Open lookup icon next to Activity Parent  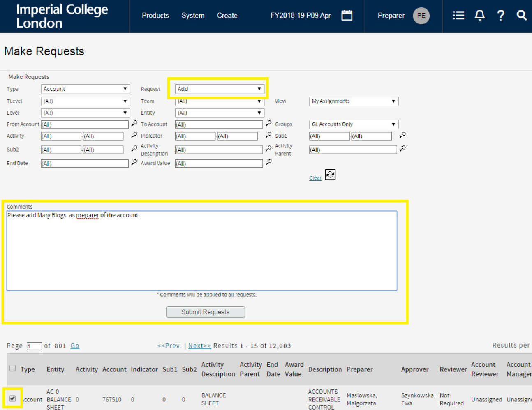click(402, 149)
